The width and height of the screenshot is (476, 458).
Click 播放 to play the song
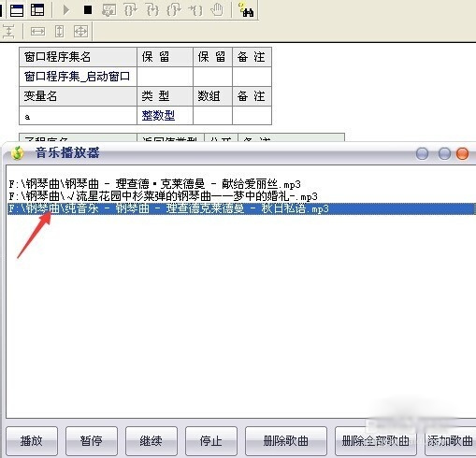(32, 441)
